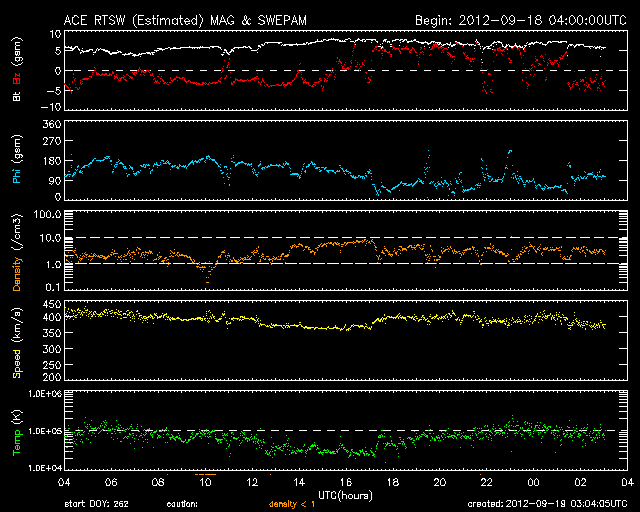
Task: Click the '16' hour tick label
Action: pos(346,483)
